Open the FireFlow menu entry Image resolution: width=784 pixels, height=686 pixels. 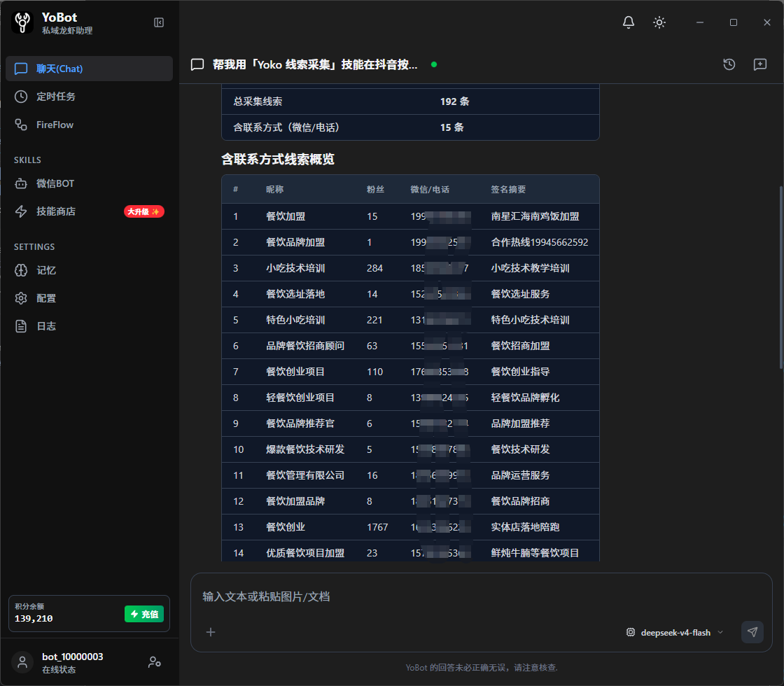89,125
